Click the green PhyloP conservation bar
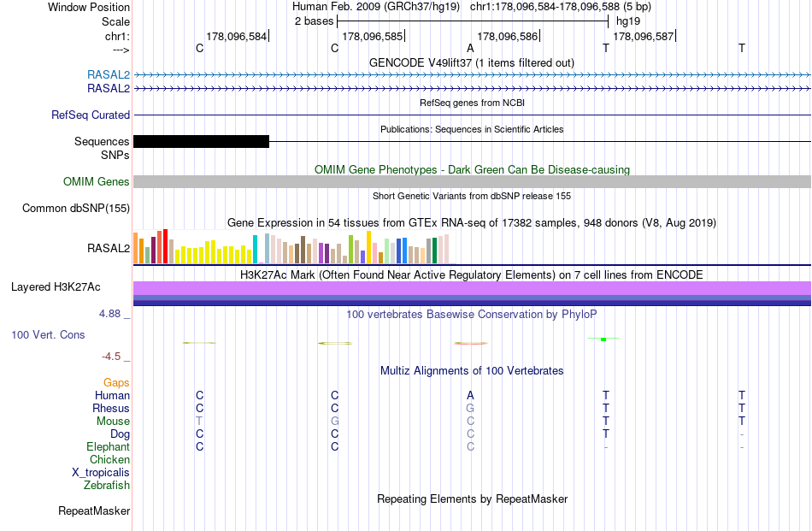The height and width of the screenshot is (531, 812). (603, 339)
